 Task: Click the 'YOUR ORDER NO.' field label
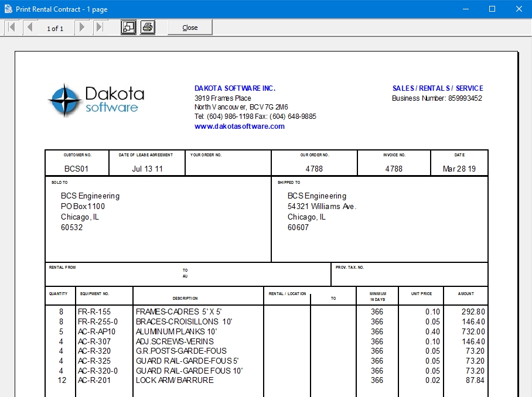[206, 155]
